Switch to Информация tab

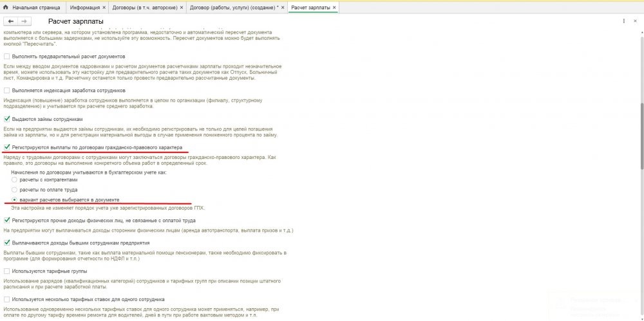coord(84,7)
